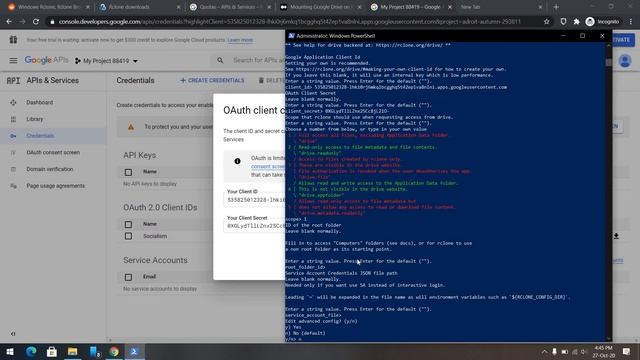Image resolution: width=640 pixels, height=360 pixels.
Task: Open File Explorer from the taskbar
Action: coord(73,351)
